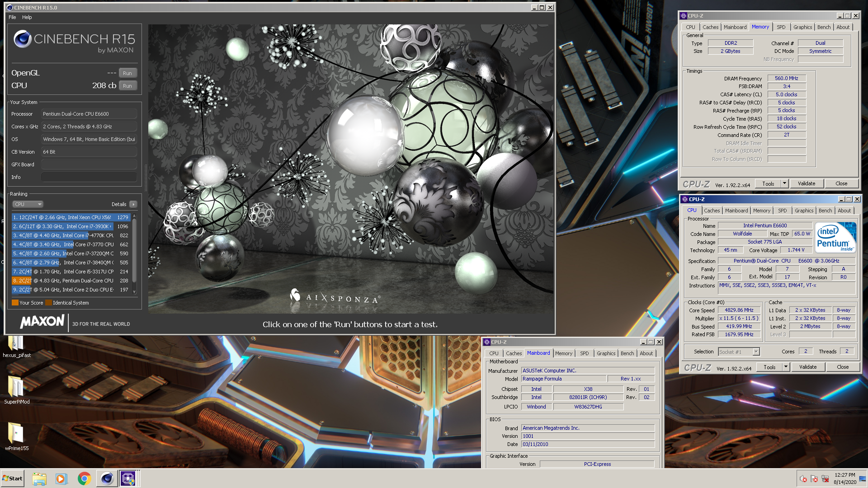The width and height of the screenshot is (868, 488).
Task: Switch to About tab in CPU tab CPU-Z window
Action: (x=844, y=211)
